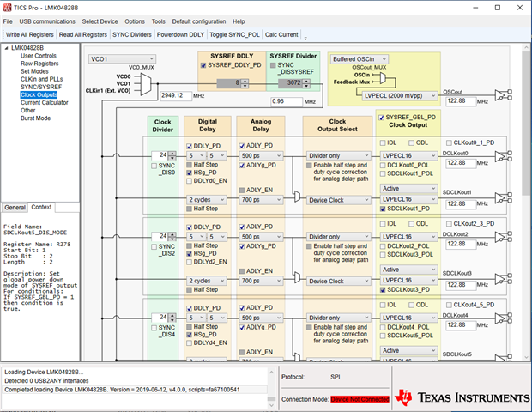Image resolution: width=532 pixels, height=412 pixels.
Task: Open the File menu
Action: [x=8, y=21]
